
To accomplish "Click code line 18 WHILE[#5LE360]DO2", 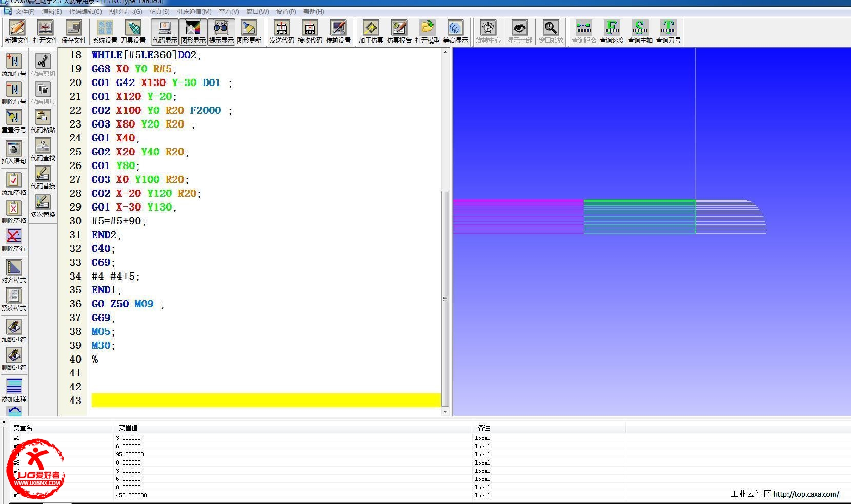I will [x=146, y=55].
